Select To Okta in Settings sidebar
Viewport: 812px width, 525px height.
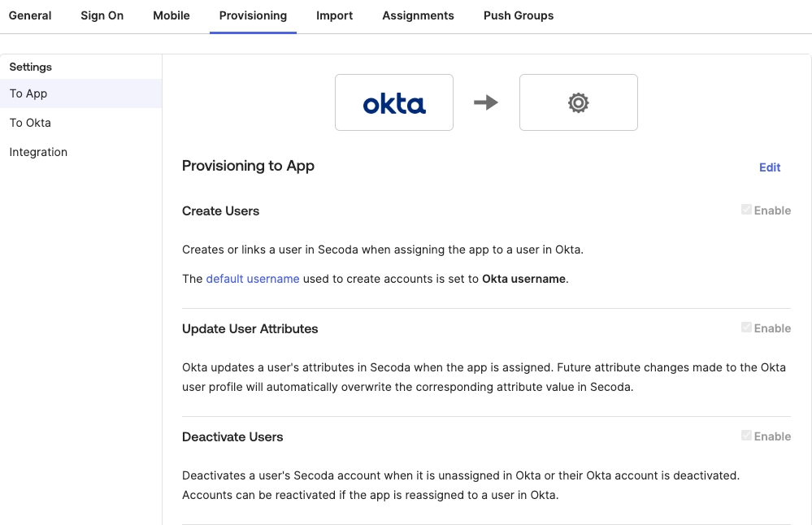[30, 123]
